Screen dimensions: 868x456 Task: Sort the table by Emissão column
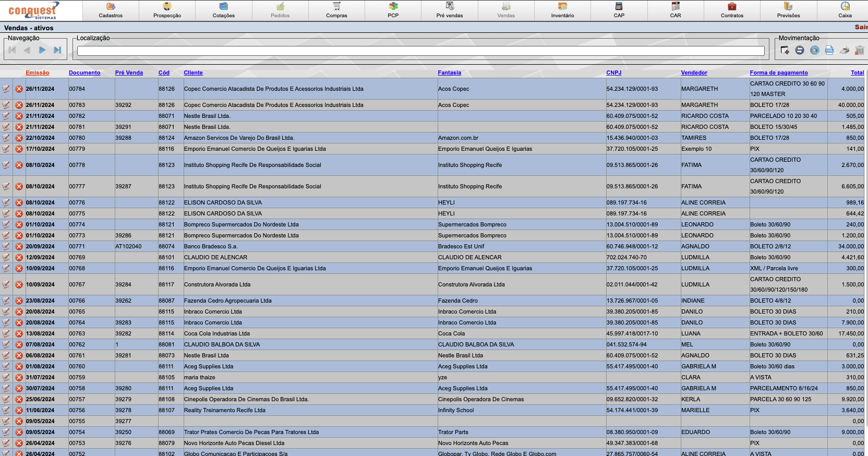pyautogui.click(x=38, y=73)
